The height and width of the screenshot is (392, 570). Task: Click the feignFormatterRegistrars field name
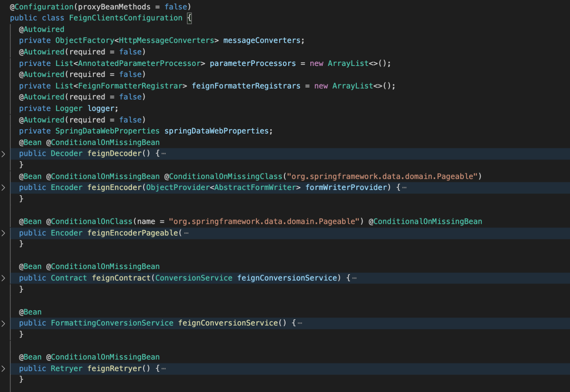(x=246, y=86)
